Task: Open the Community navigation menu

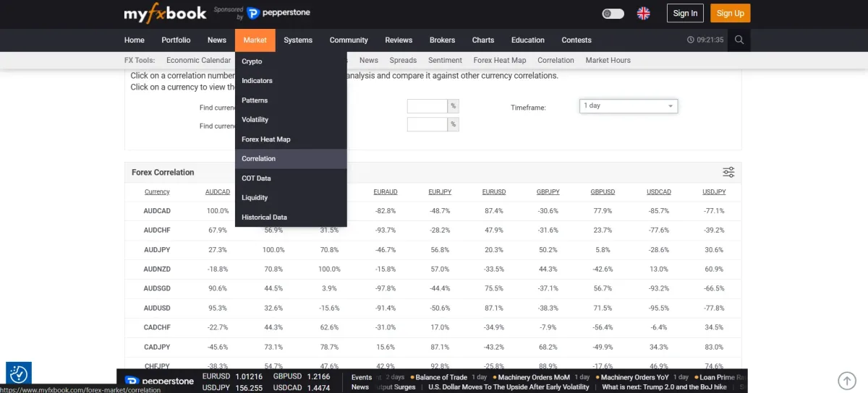Action: (349, 40)
